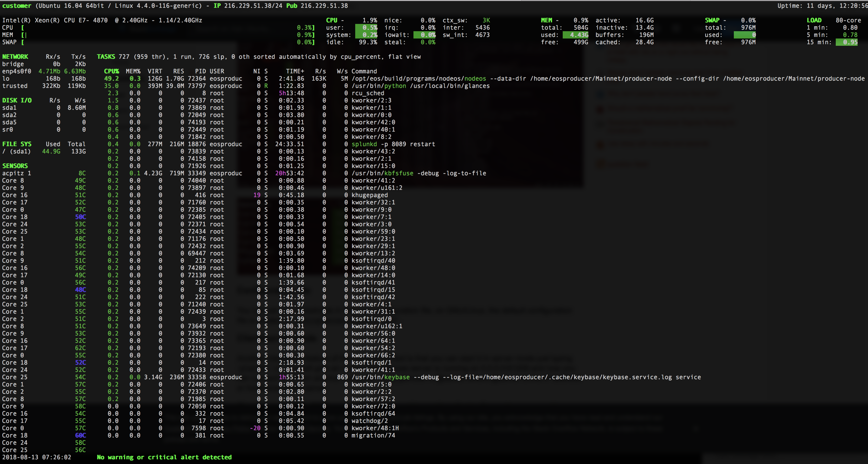Select the /usr/bin/python glances process row

(x=297, y=86)
